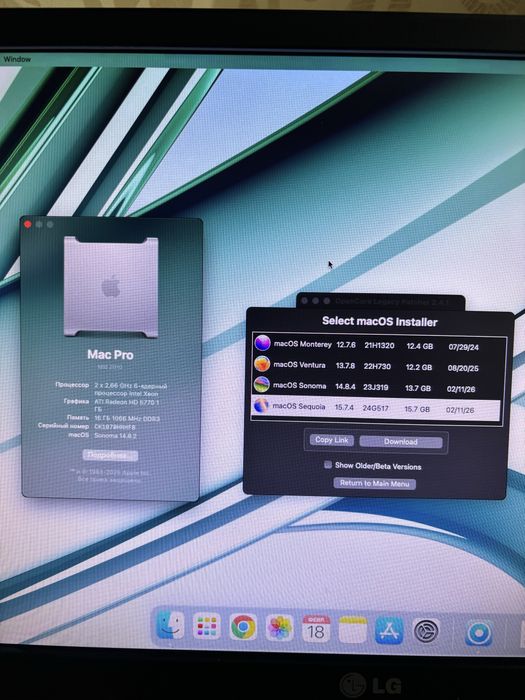The width and height of the screenshot is (525, 700).
Task: Open Calendar showing 18 in the Dock
Action: [316, 629]
